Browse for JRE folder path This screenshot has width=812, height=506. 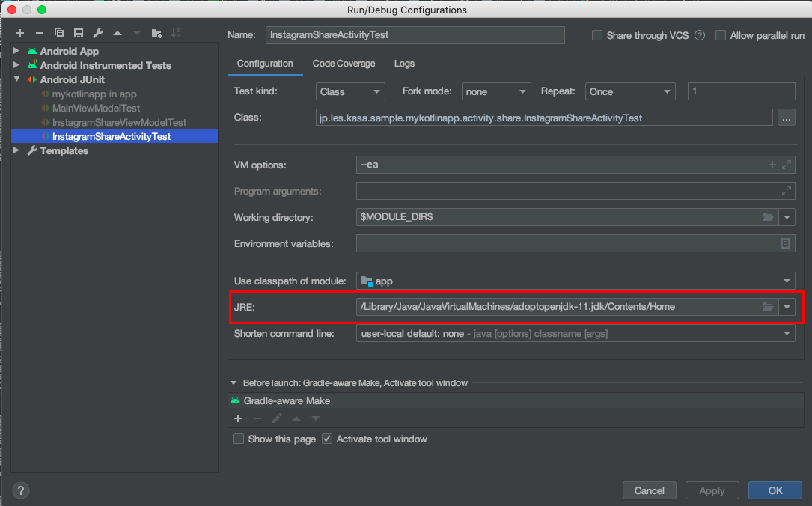(x=767, y=307)
